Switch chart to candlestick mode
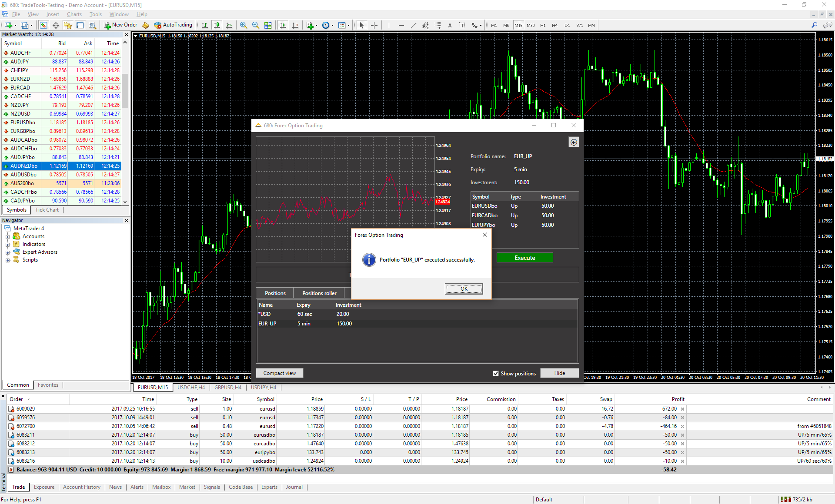 pyautogui.click(x=217, y=25)
